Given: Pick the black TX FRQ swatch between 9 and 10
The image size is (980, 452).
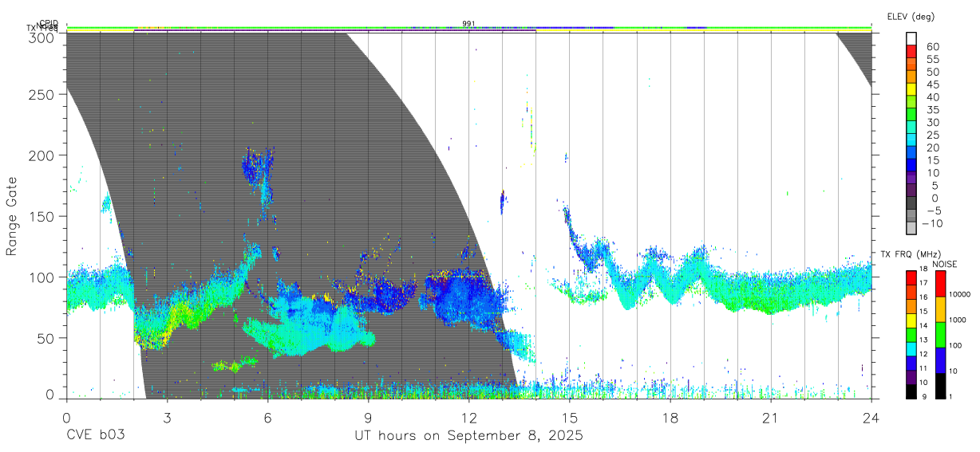Looking at the screenshot, I should tap(911, 391).
